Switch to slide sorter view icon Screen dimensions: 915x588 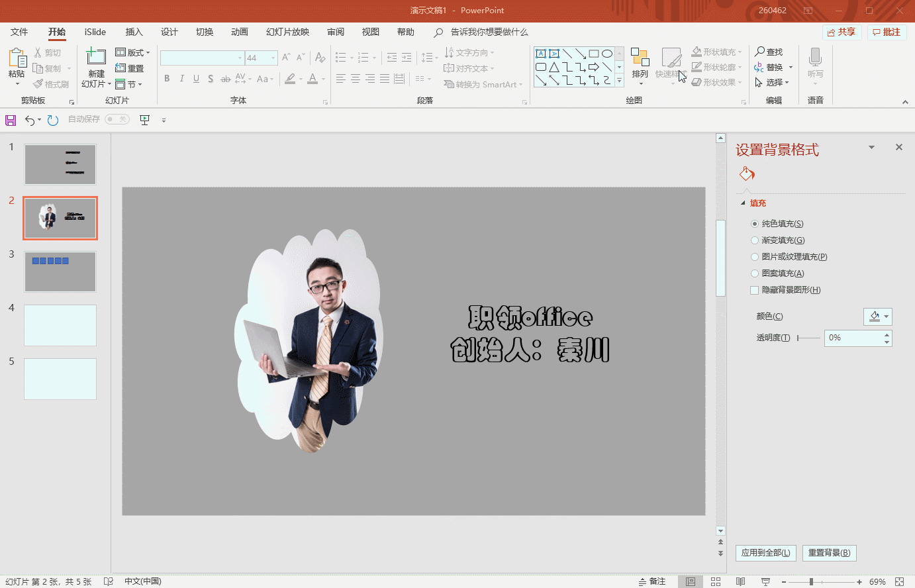tap(716, 581)
